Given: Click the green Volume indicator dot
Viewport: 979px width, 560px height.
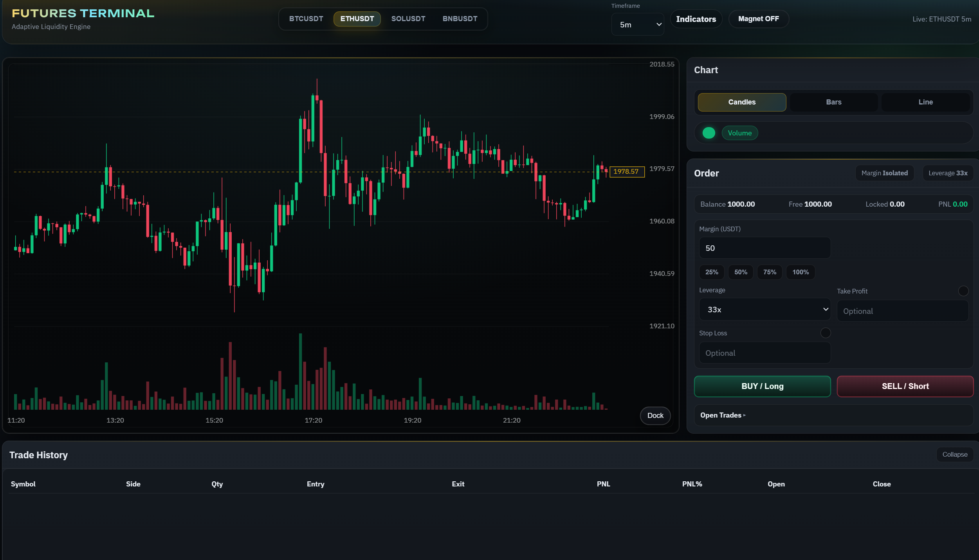Looking at the screenshot, I should click(x=709, y=133).
